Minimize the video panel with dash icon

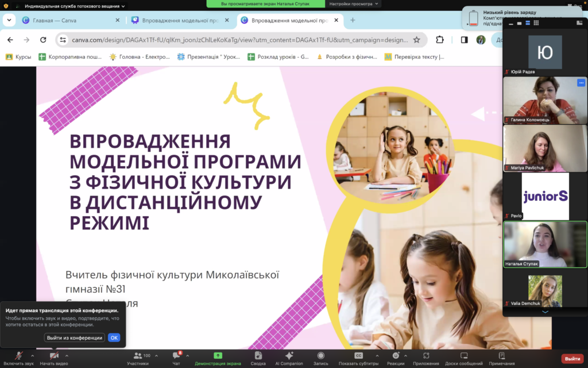(x=510, y=23)
